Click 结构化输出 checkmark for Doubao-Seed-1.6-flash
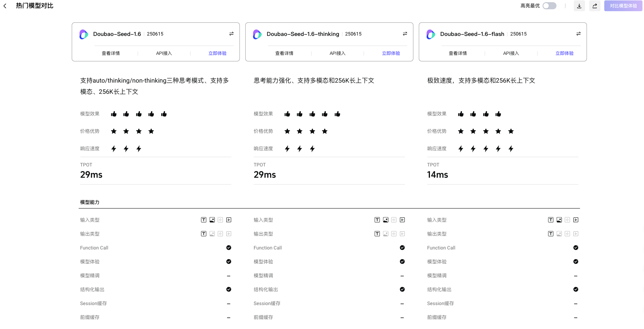644x329 pixels. pyautogui.click(x=576, y=290)
